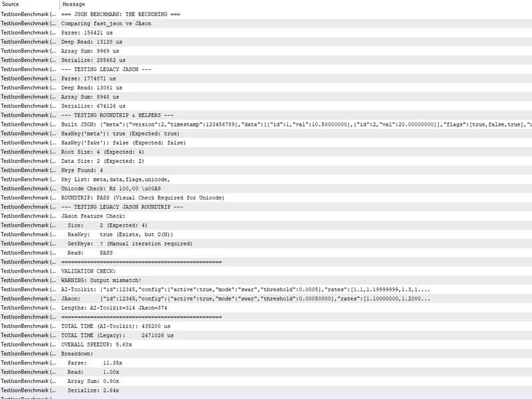Select the 'Read: PASS' row

tap(266, 253)
